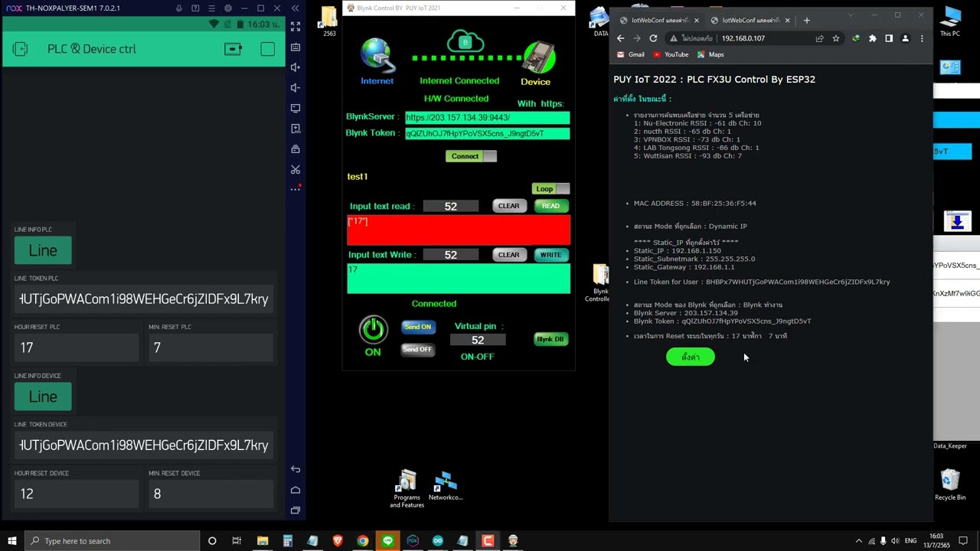
Task: Open the YouTube bookmark
Action: click(x=671, y=54)
